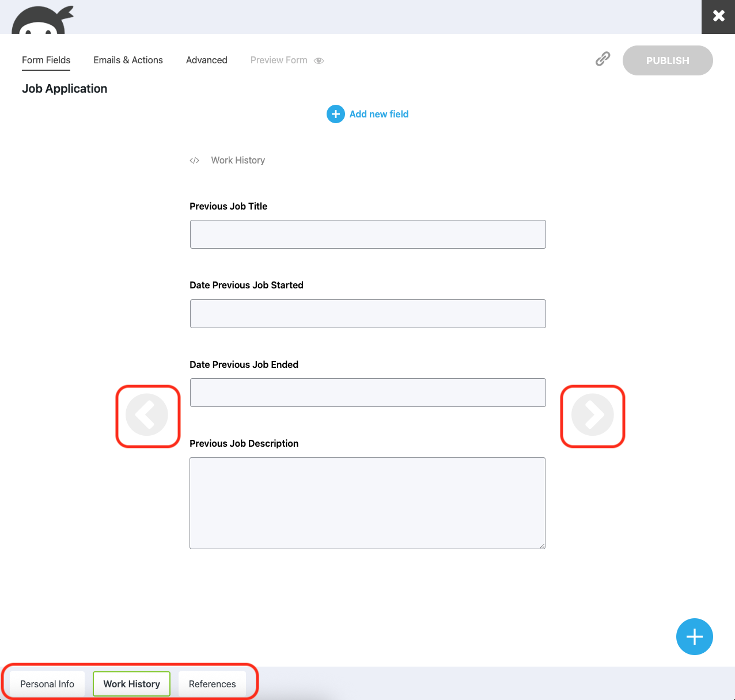Click the Previous Job Description textarea
Viewport: 735px width, 700px height.
pos(367,503)
